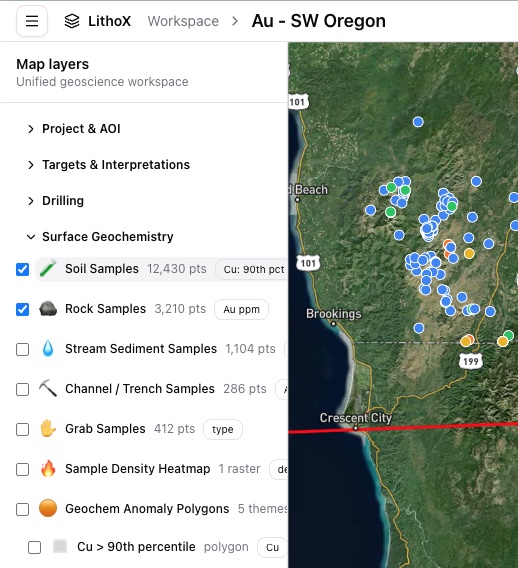Click the Au - SW Oregon project title

(x=318, y=21)
